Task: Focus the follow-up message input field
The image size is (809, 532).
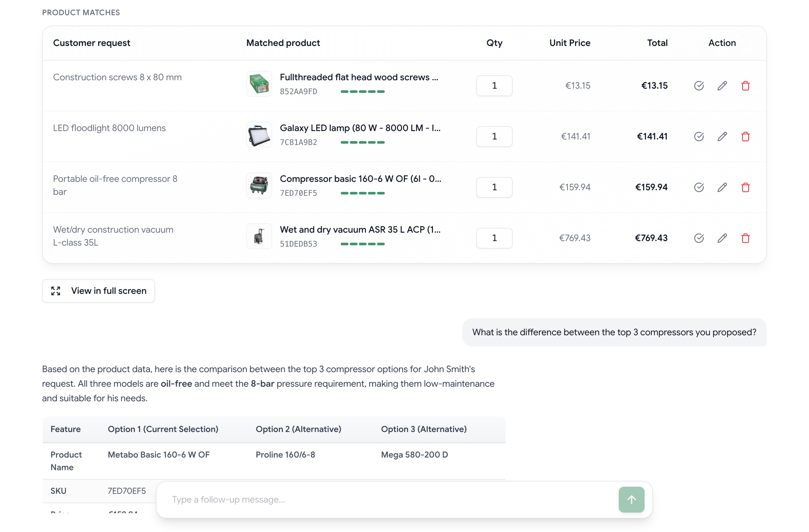Action: pos(387,499)
